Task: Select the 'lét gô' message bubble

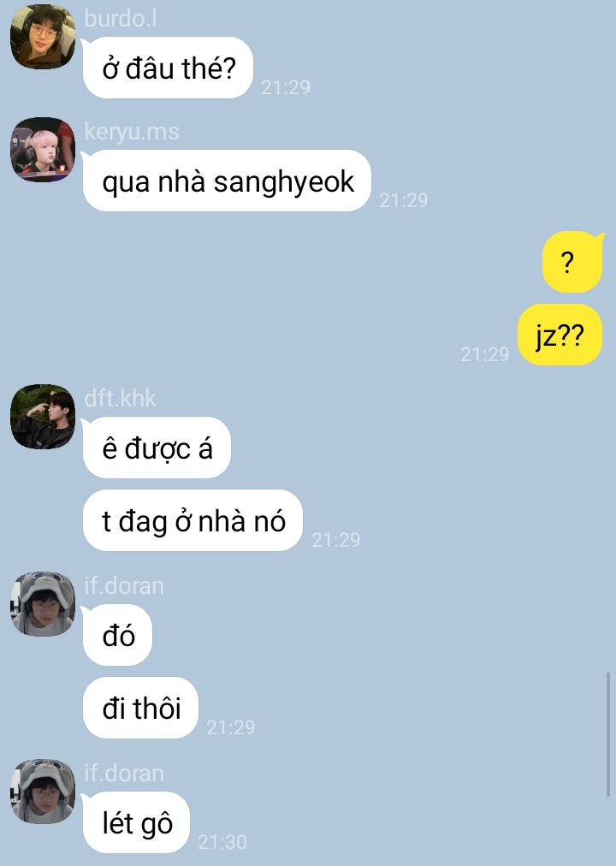Action: (136, 822)
